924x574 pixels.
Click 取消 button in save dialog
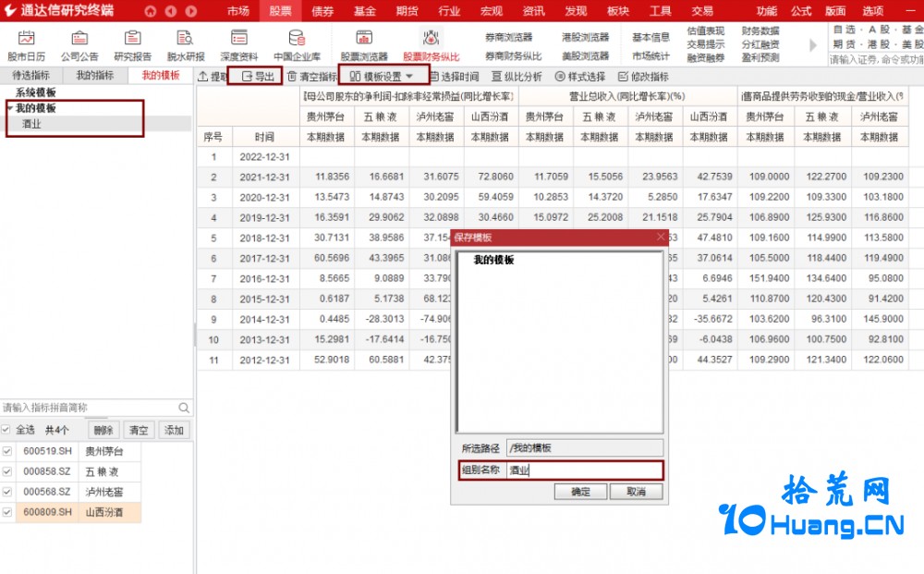pyautogui.click(x=636, y=492)
